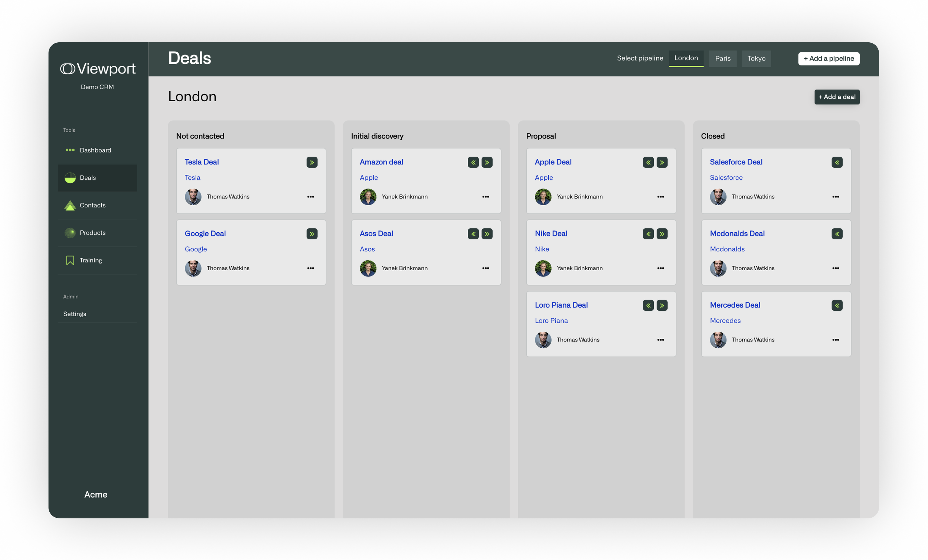
Task: Open the Loro Piana Deal link
Action: click(x=561, y=305)
